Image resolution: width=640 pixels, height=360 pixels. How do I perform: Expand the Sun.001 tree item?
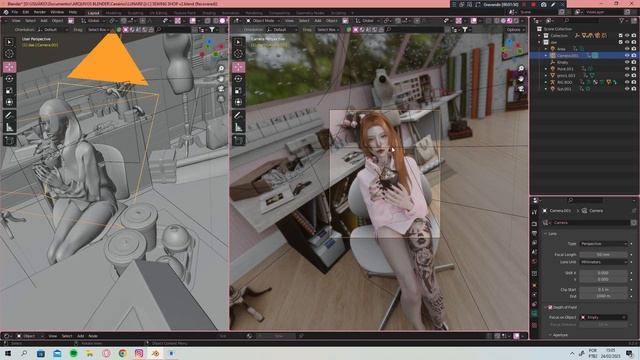pyautogui.click(x=546, y=89)
